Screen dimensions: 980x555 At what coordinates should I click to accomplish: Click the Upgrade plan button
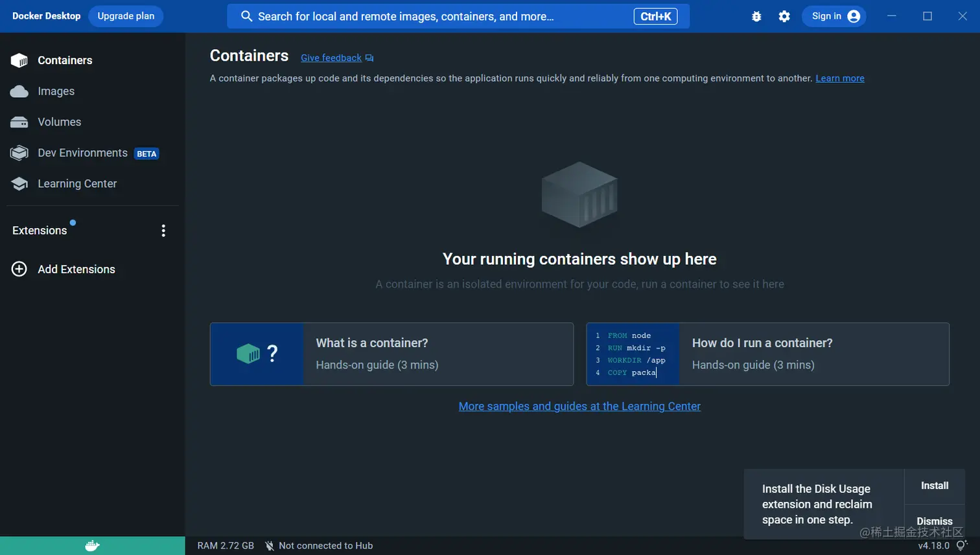pyautogui.click(x=126, y=16)
